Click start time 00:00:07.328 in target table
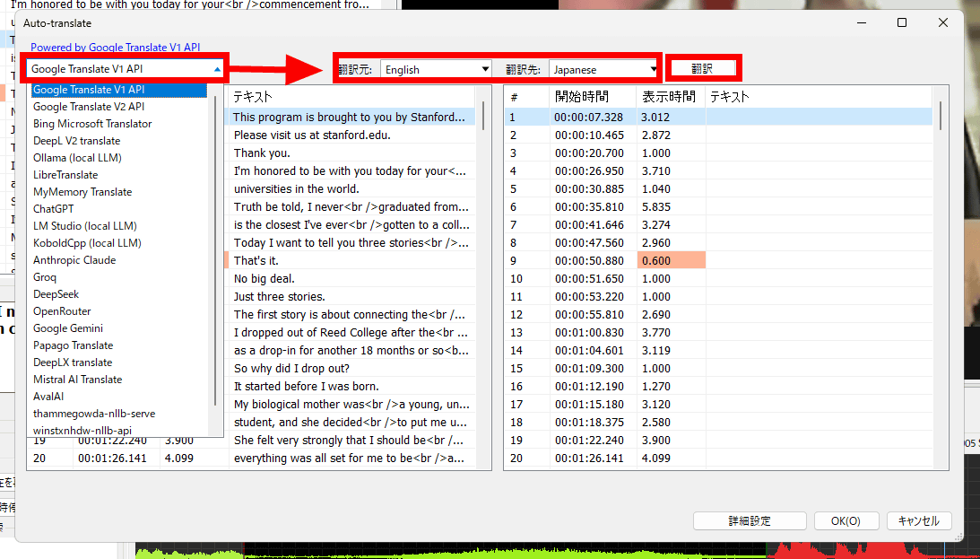Screen dimensions: 980x559 point(589,117)
